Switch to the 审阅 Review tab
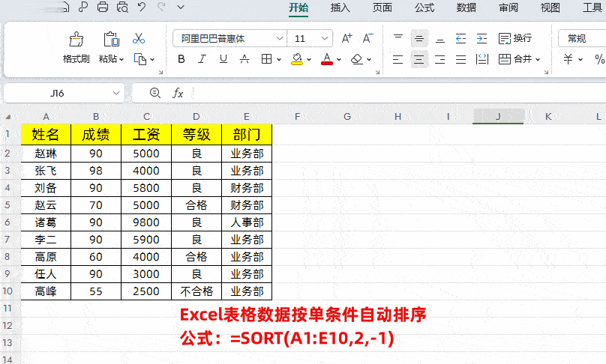 pyautogui.click(x=508, y=7)
